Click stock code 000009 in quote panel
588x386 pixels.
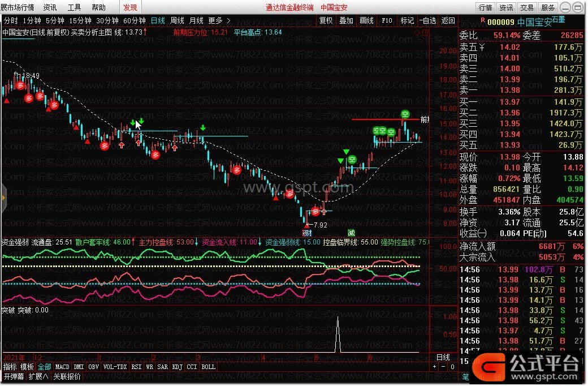[x=500, y=22]
